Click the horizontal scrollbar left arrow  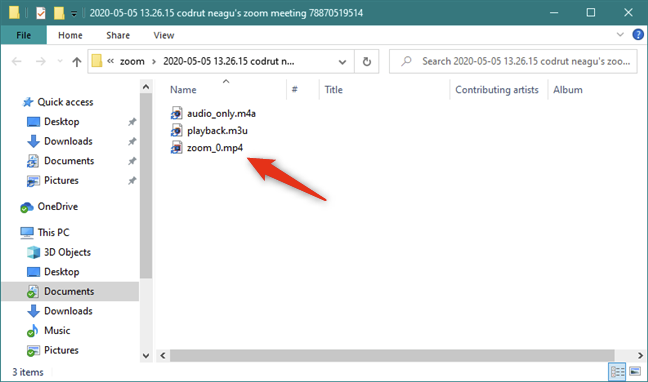point(163,356)
